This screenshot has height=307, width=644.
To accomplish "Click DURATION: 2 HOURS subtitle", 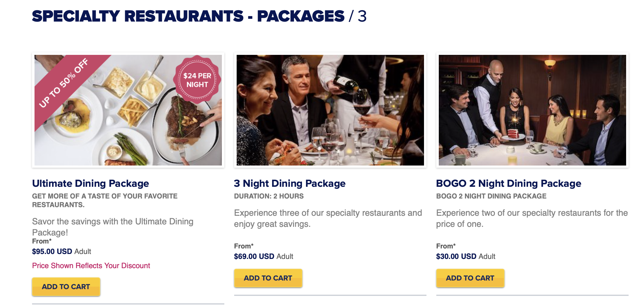I will click(269, 196).
